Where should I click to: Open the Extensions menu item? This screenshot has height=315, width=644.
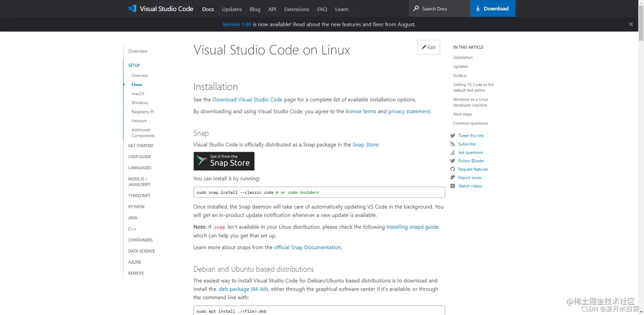(297, 9)
